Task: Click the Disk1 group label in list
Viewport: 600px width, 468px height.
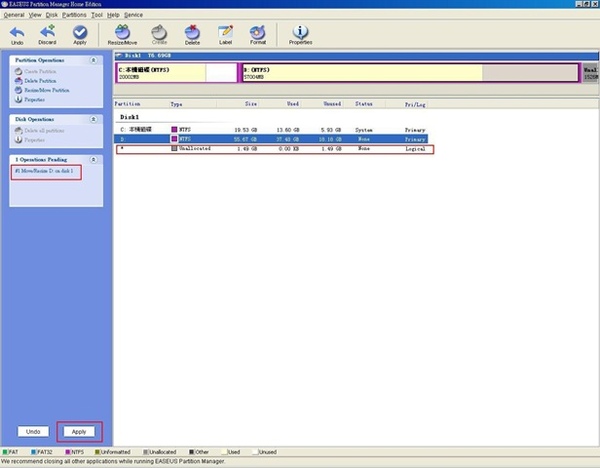Action: [x=129, y=117]
